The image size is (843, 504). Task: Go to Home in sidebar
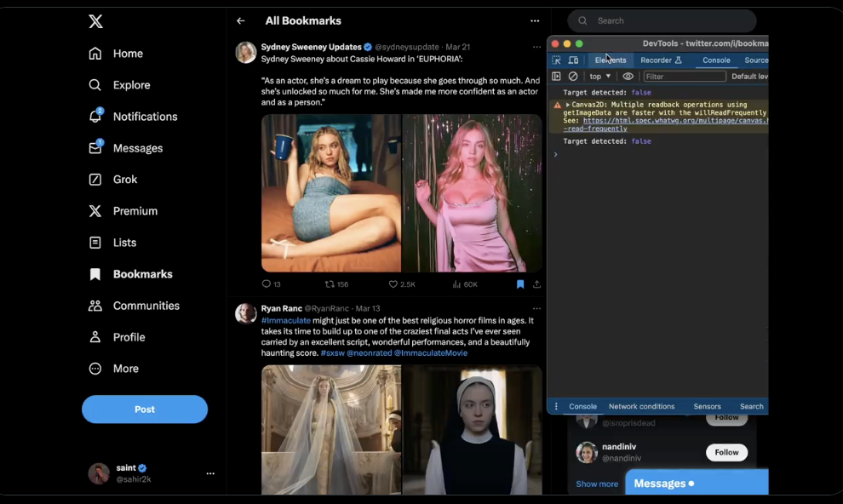116,53
